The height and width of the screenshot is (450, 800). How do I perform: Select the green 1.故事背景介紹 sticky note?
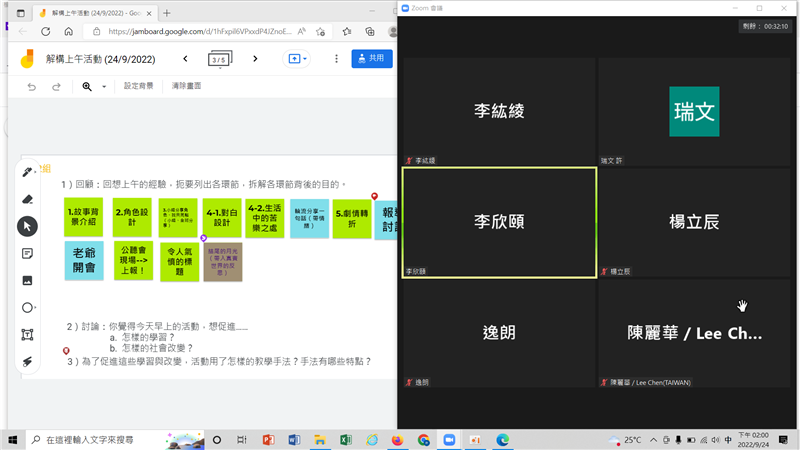pos(84,218)
